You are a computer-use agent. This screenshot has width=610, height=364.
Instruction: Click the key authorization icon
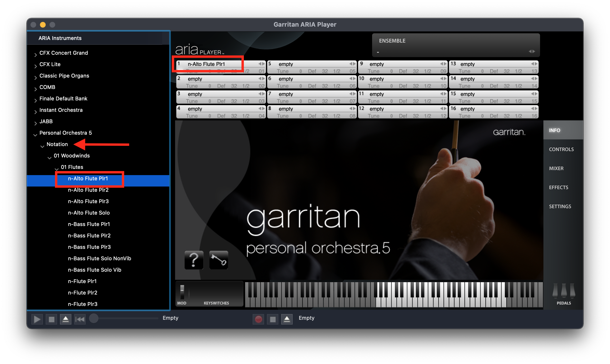pos(219,260)
